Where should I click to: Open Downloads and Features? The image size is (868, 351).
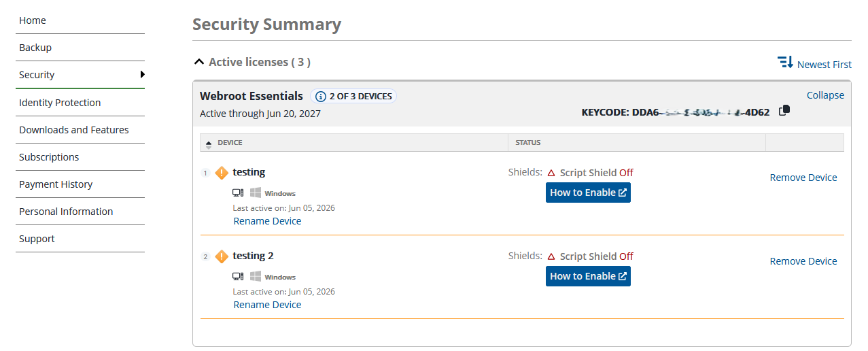[x=74, y=130]
